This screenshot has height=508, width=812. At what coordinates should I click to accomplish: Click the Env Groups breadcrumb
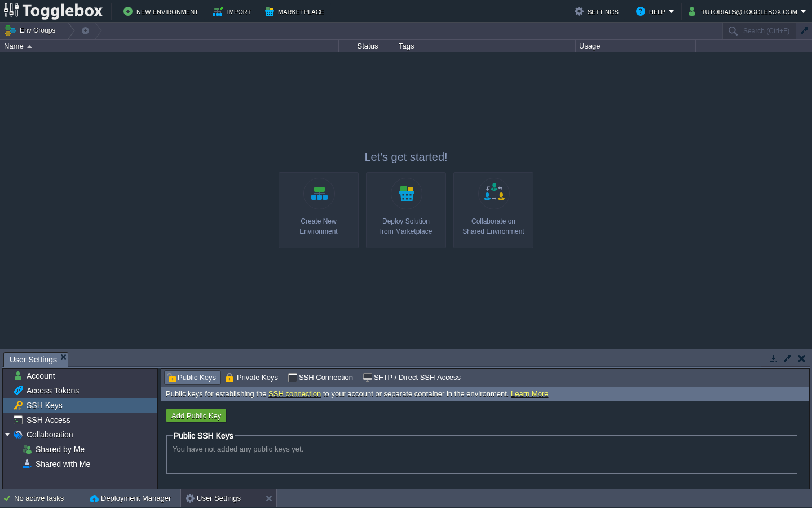(x=31, y=30)
